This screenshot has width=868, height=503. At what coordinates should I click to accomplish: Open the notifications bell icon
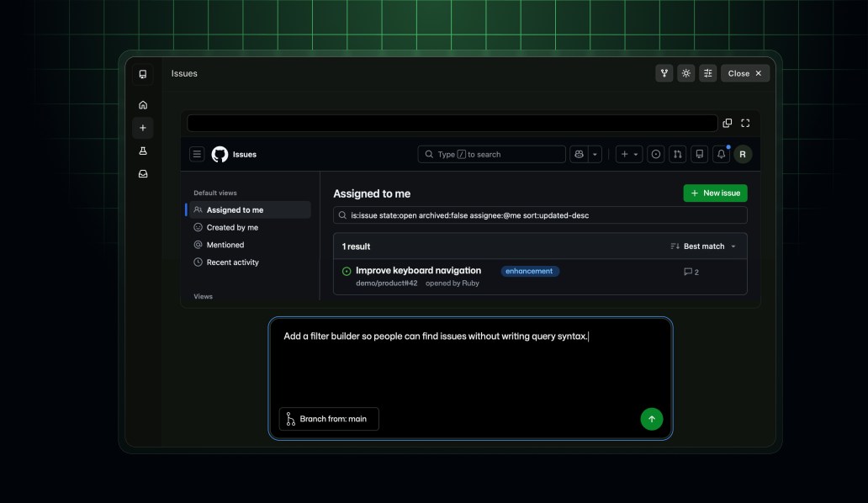722,155
